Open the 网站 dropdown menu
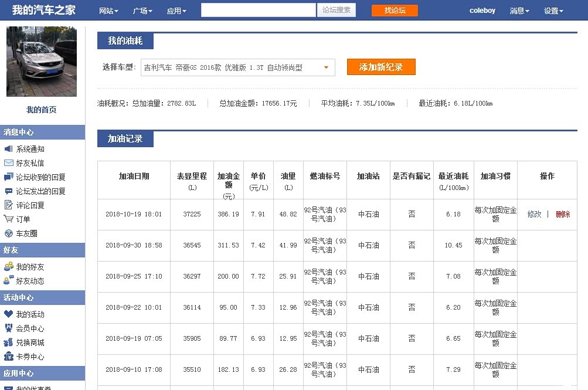 tap(108, 11)
